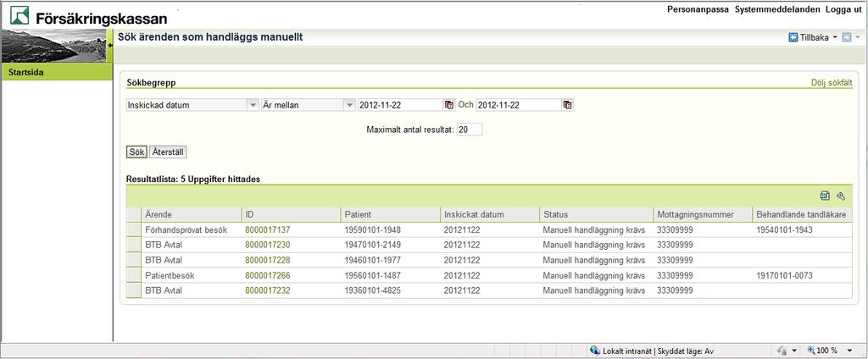Sort by ID column header
This screenshot has height=359, width=868.
tap(291, 214)
